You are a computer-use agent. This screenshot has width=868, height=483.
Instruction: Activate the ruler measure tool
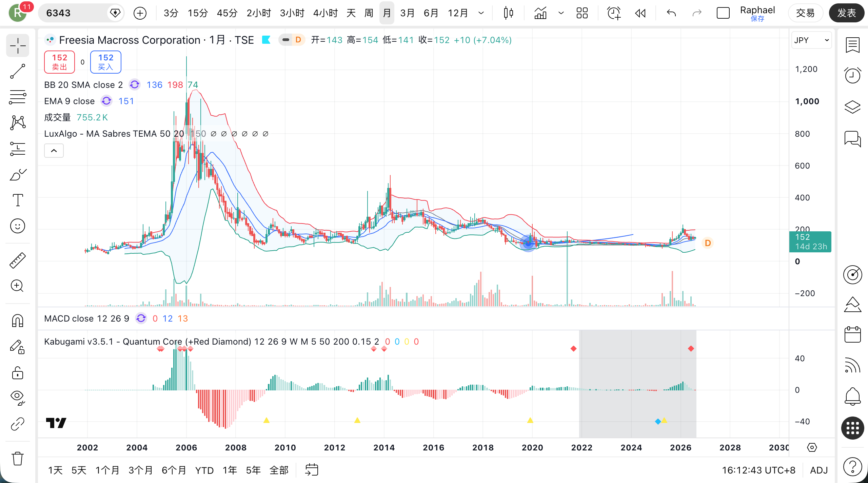pos(18,260)
